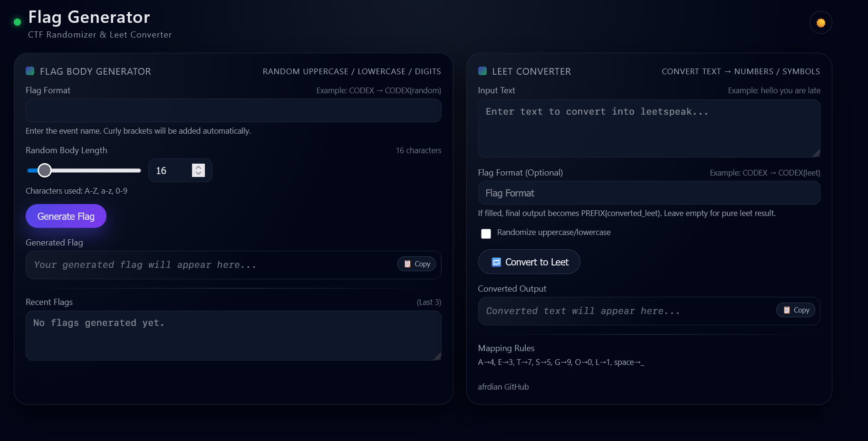Click the "Mapping Rules" heading
868x441 pixels.
506,348
